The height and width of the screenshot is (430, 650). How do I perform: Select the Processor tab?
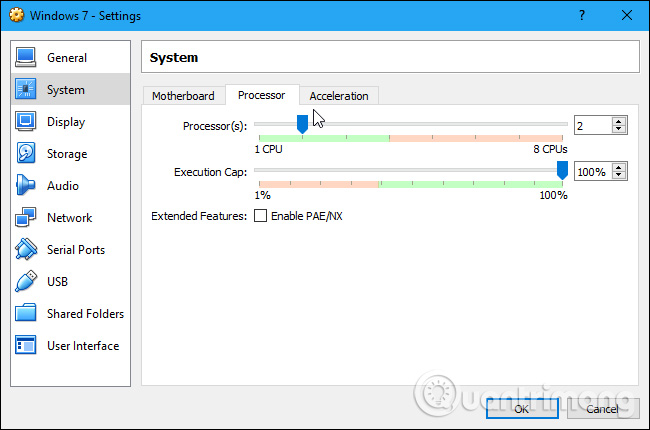click(x=262, y=95)
